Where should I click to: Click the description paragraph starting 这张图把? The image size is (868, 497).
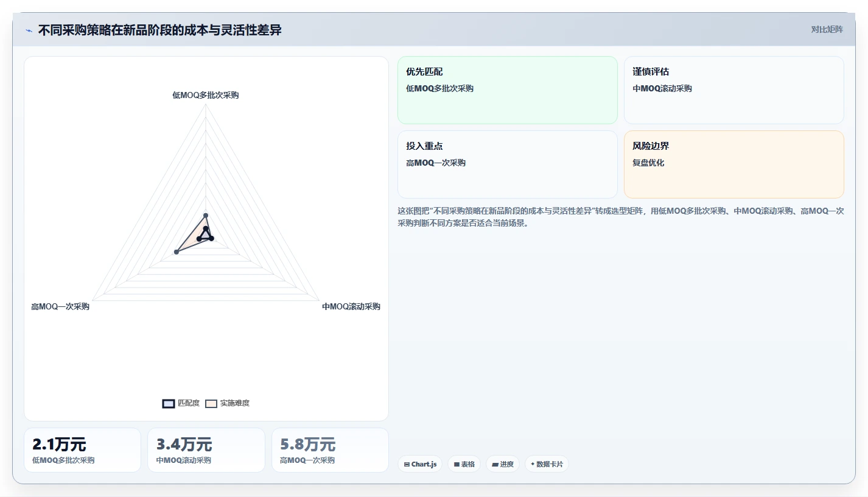click(x=620, y=217)
